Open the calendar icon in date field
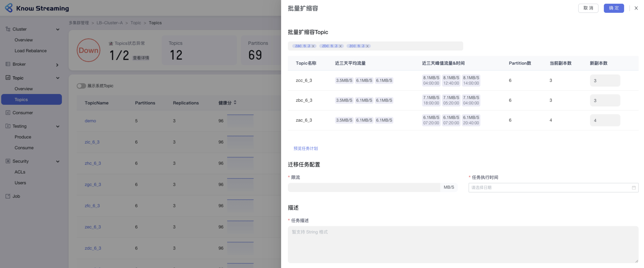This screenshot has width=644, height=268. [634, 188]
